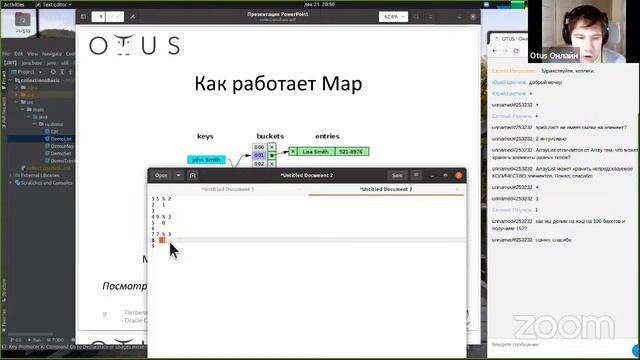This screenshot has height=360, width=640.
Task: Collapse the java folder node
Action: (x=29, y=117)
